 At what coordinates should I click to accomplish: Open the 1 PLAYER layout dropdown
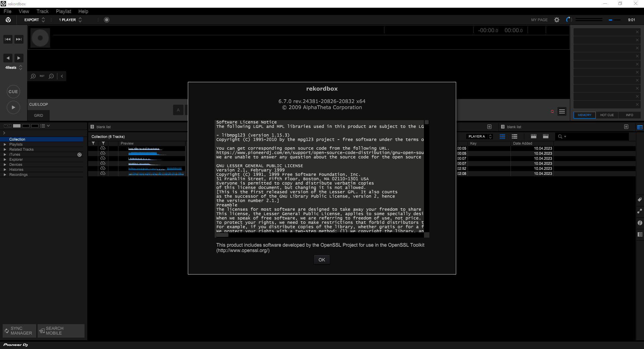pyautogui.click(x=70, y=20)
